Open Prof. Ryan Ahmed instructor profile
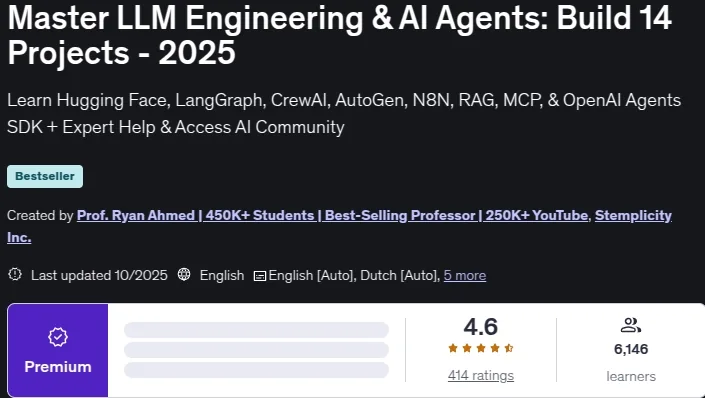Image resolution: width=705 pixels, height=398 pixels. [332, 215]
